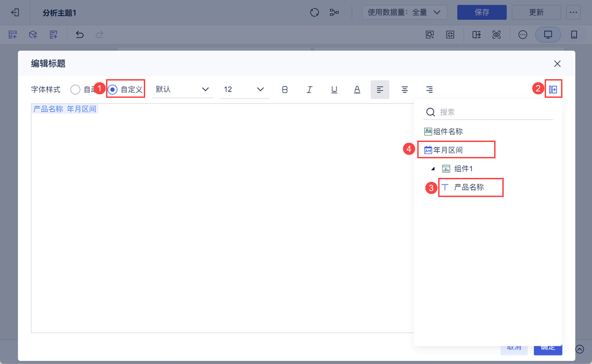Center align the text
This screenshot has height=364, width=592.
point(405,90)
